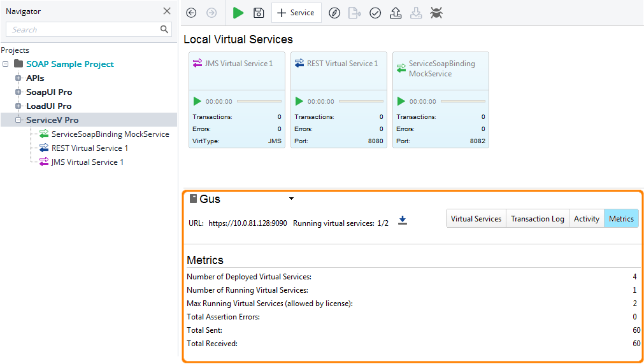Click the Max Running Virtual Services row
Image resolution: width=644 pixels, height=364 pixels.
pos(412,304)
